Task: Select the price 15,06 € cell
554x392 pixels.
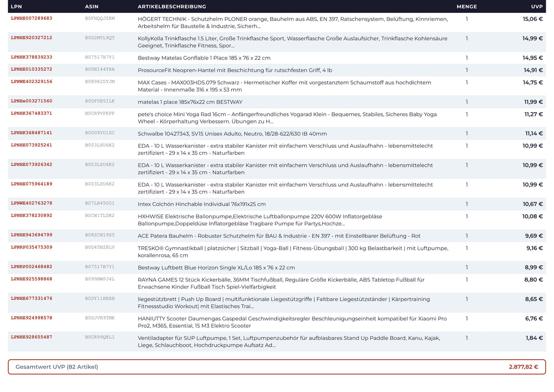Action: [x=533, y=19]
